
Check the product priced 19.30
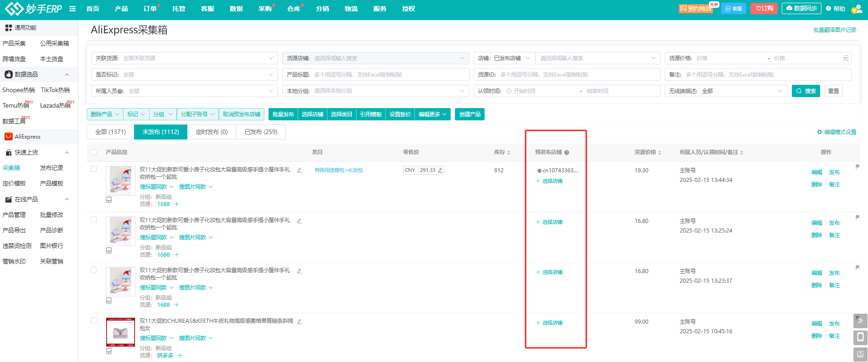tap(93, 169)
